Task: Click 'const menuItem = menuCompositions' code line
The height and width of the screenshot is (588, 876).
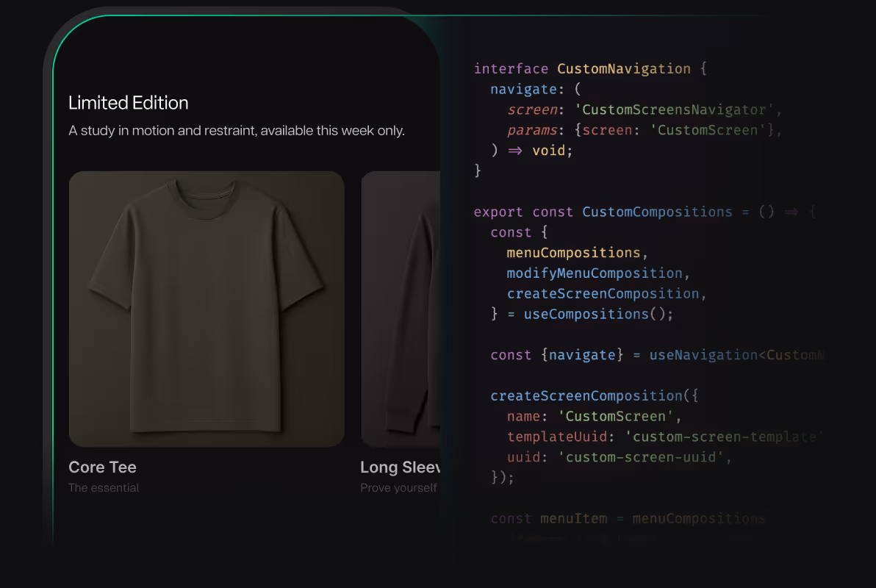Action: point(628,519)
